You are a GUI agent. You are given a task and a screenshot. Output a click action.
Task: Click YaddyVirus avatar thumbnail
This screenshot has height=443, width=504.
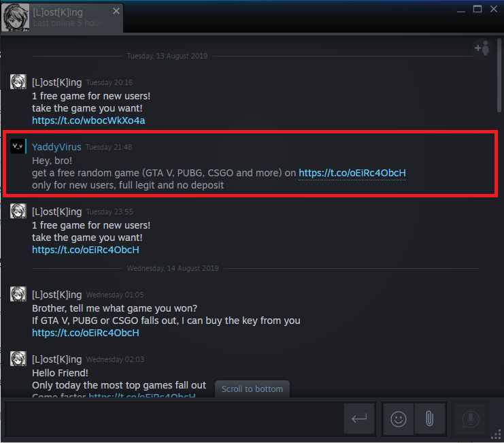point(18,146)
